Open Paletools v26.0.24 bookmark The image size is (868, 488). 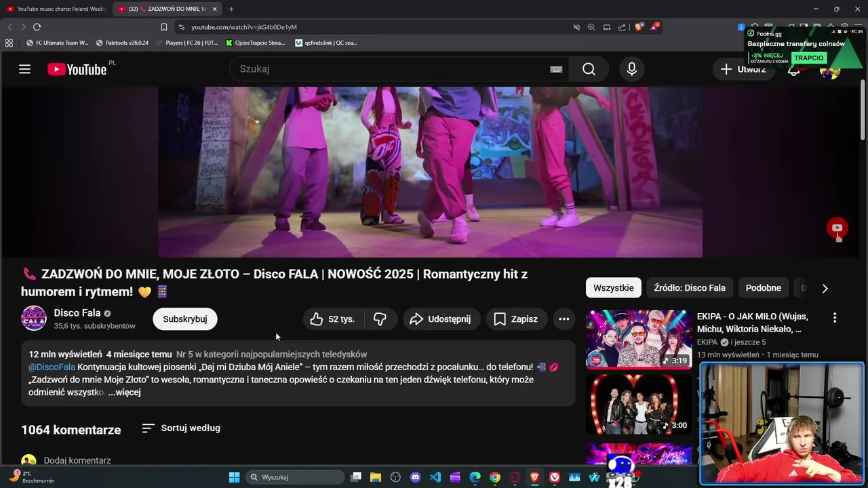[122, 43]
